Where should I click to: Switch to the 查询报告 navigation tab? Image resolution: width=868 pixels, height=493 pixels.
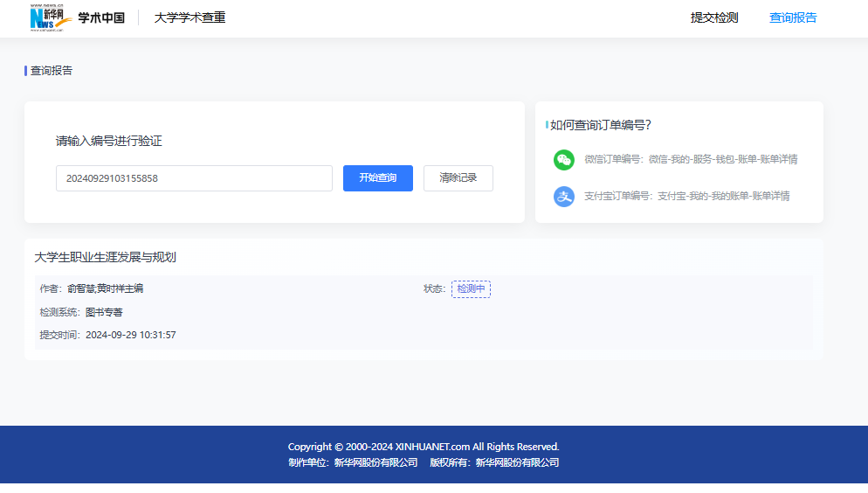coord(793,17)
